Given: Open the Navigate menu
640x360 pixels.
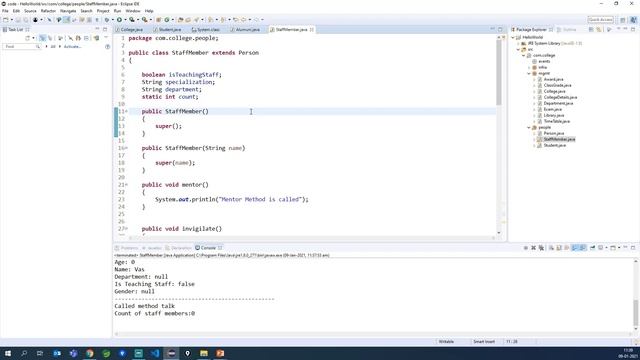Looking at the screenshot, I should (68, 11).
